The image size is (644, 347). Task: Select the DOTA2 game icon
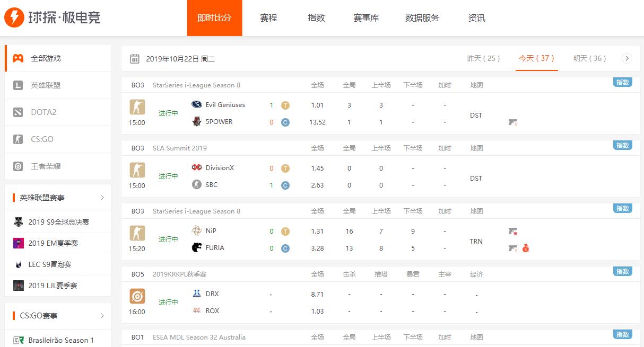[x=18, y=112]
